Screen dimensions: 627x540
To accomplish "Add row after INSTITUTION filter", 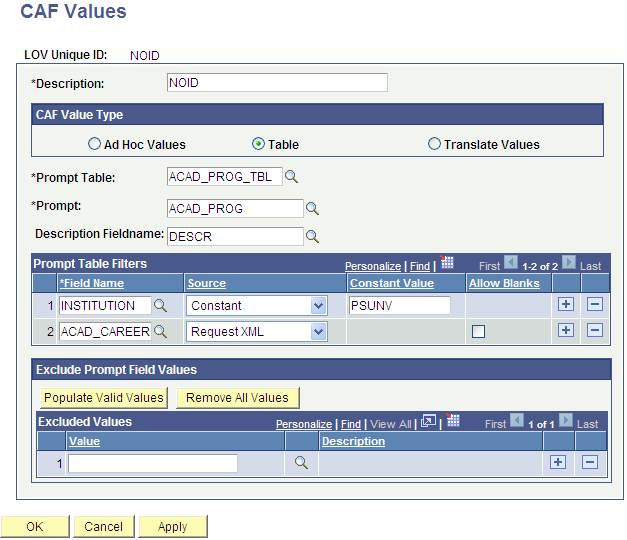I will (x=566, y=304).
